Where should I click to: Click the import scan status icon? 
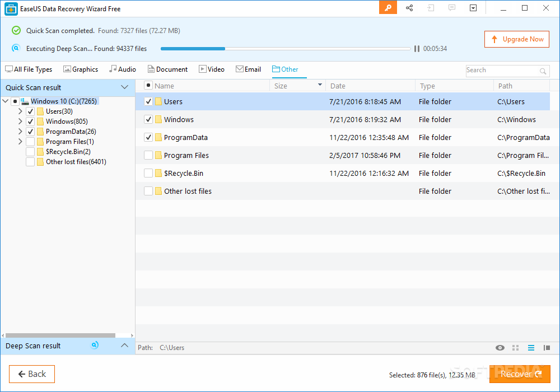tap(431, 8)
